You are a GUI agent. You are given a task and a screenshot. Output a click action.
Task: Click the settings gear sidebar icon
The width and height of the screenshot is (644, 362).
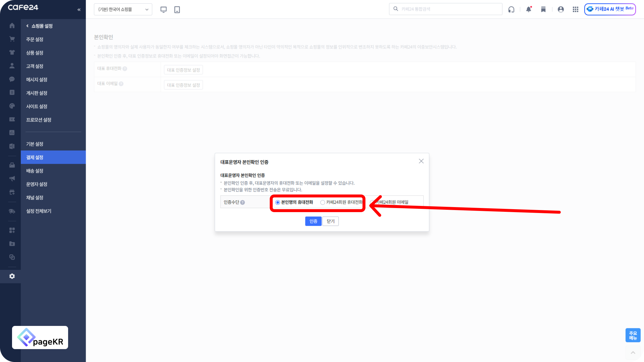pos(12,276)
